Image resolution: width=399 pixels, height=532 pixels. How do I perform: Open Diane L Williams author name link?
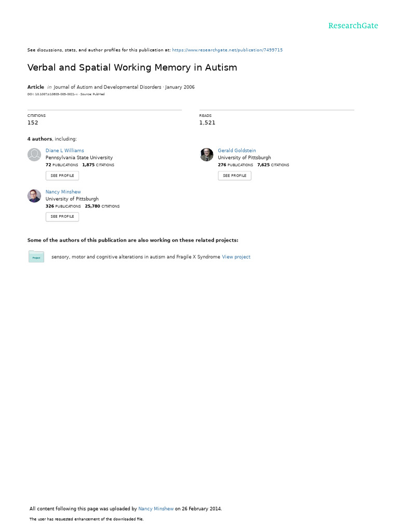pyautogui.click(x=64, y=151)
